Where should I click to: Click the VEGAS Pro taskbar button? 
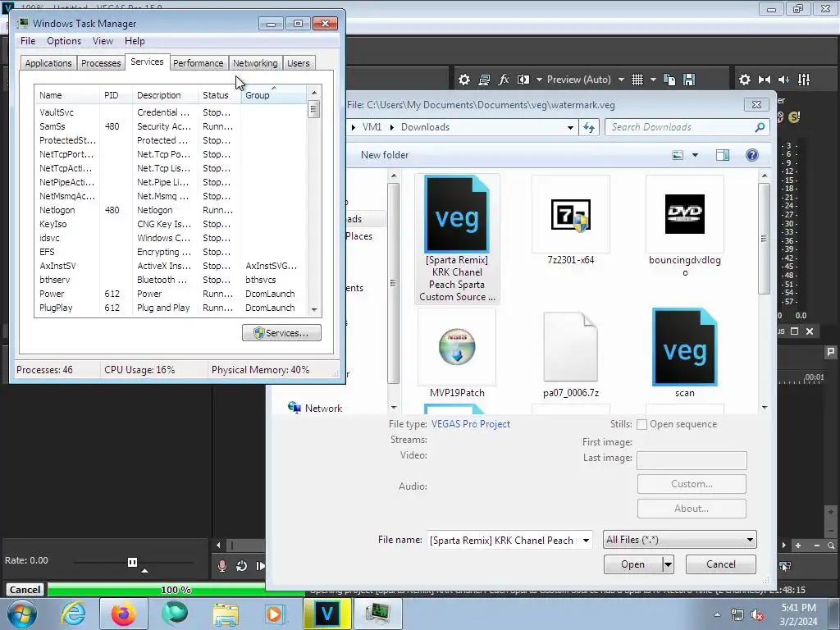(x=326, y=614)
